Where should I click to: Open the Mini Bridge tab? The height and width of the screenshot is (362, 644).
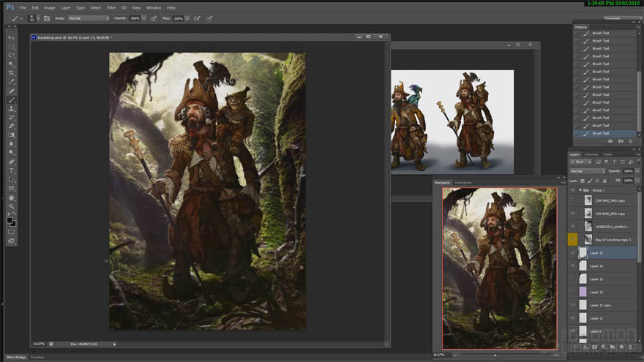[16, 357]
